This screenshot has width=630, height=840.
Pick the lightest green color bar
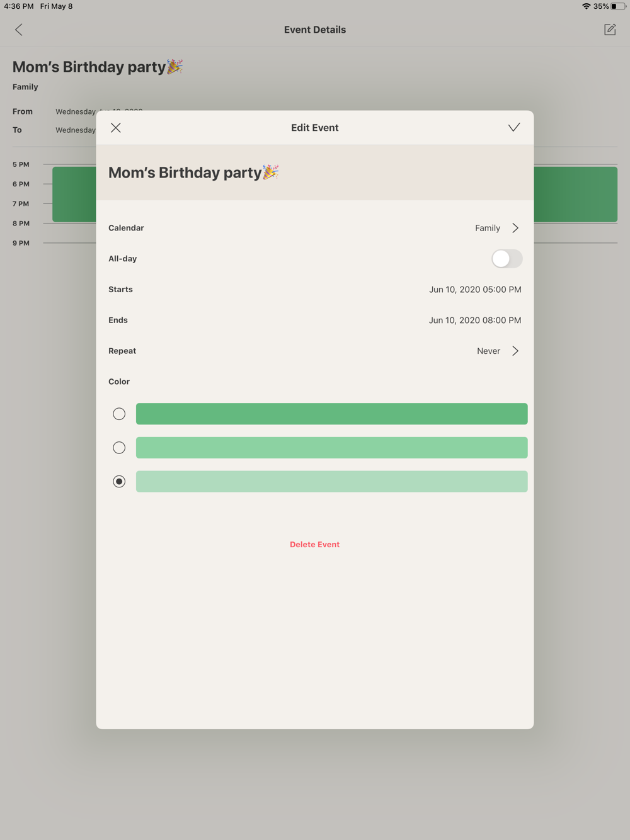331,482
